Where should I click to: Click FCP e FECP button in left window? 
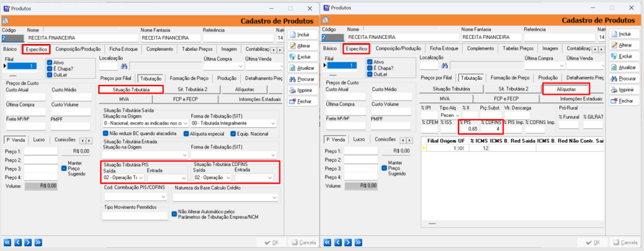point(186,99)
